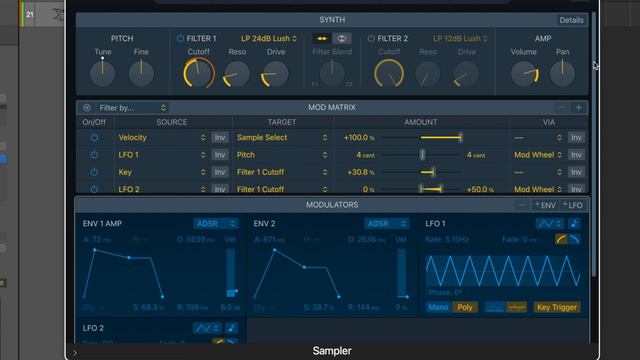Open ENV 2 ADSR type menu
640x360 pixels.
(x=386, y=223)
